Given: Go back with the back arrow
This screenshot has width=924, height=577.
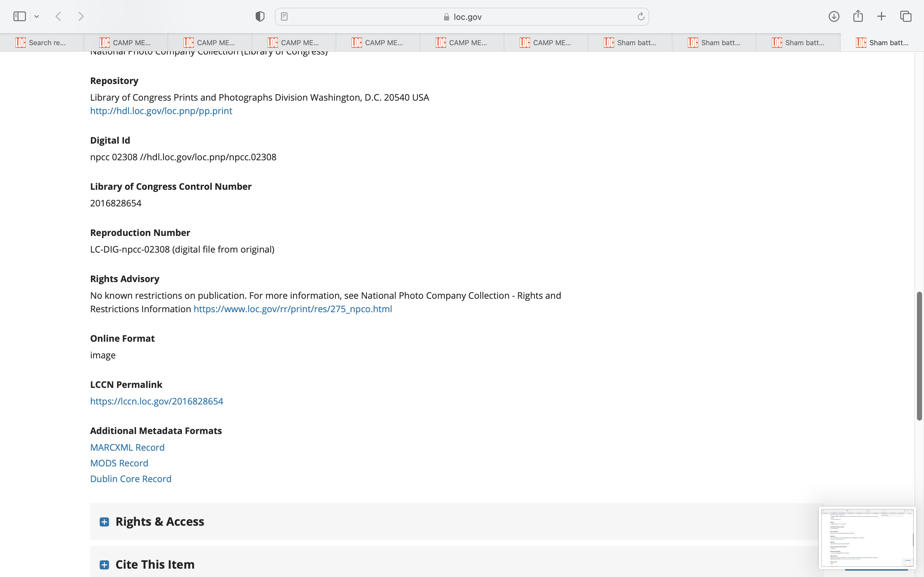Looking at the screenshot, I should point(58,16).
